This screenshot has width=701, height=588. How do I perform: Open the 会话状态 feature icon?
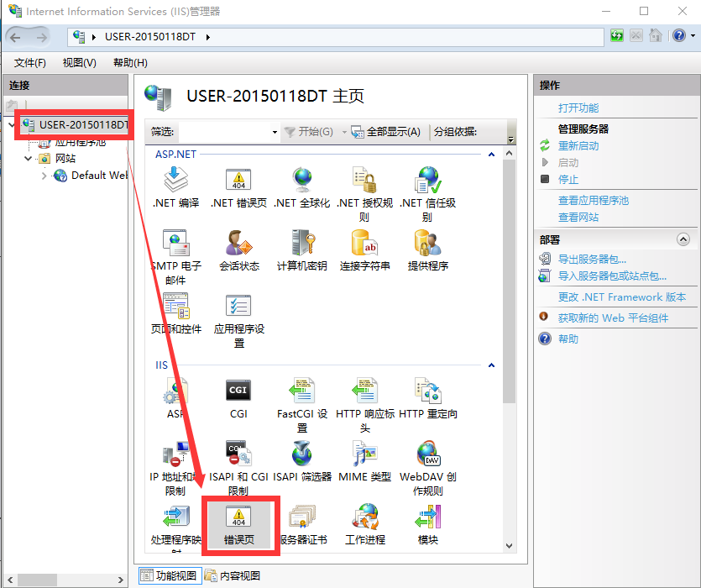[x=238, y=244]
